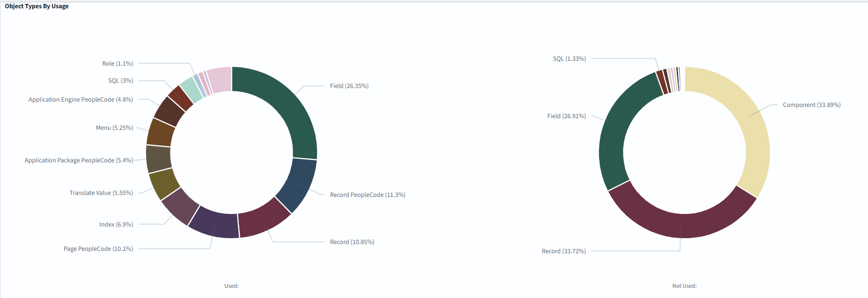Image resolution: width=868 pixels, height=298 pixels.
Task: Select the Application Engine PeopleCode slice
Action: [x=169, y=111]
